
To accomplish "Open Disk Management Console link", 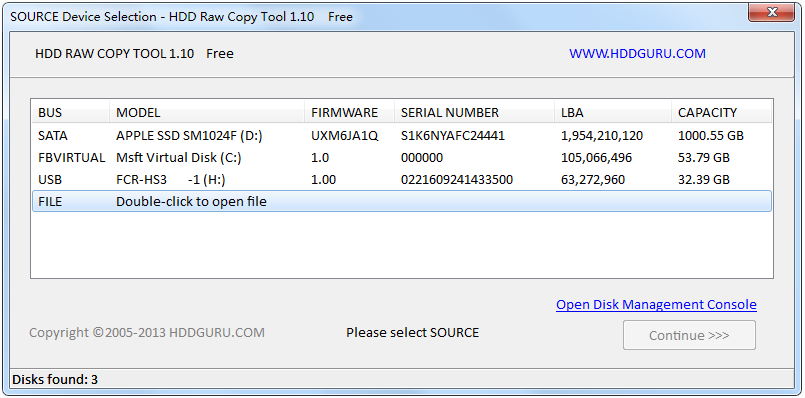I will pyautogui.click(x=656, y=305).
